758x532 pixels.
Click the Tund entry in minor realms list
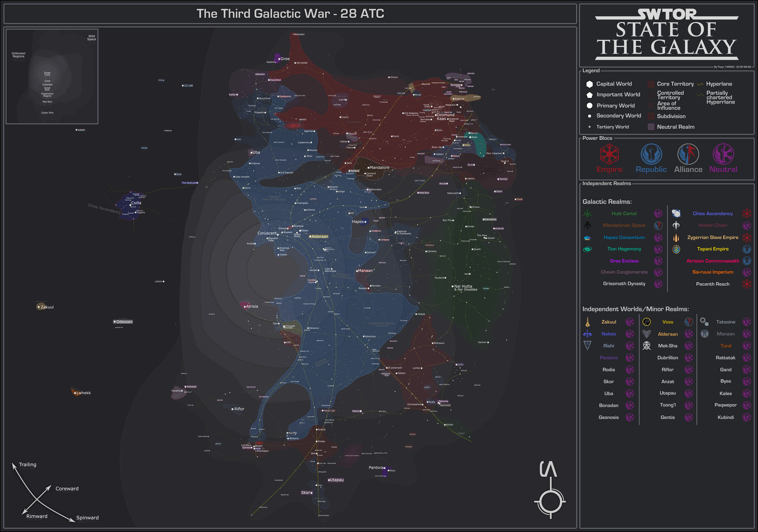tap(726, 346)
